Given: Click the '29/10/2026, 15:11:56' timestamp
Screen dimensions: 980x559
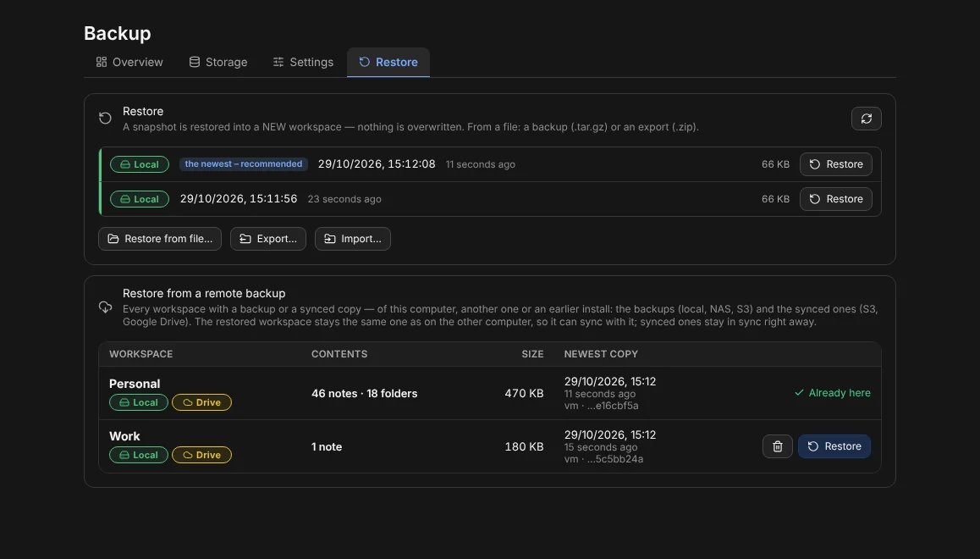Looking at the screenshot, I should pos(239,198).
